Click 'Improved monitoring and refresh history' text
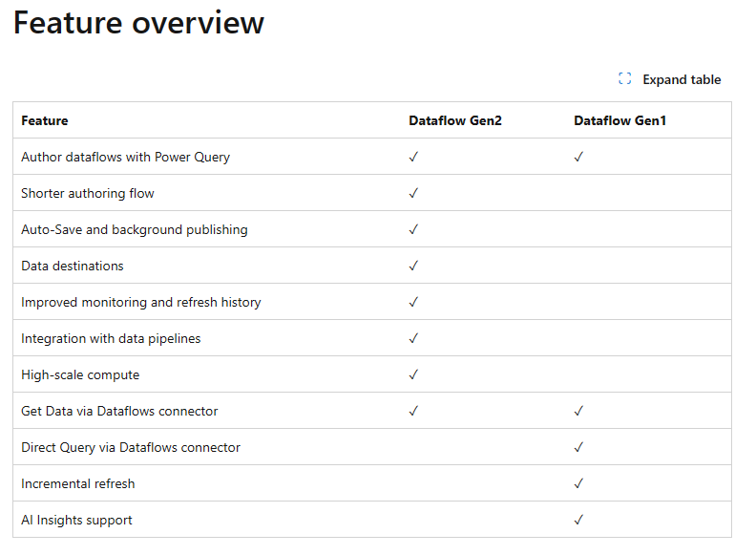This screenshot has width=756, height=555. pos(141,303)
